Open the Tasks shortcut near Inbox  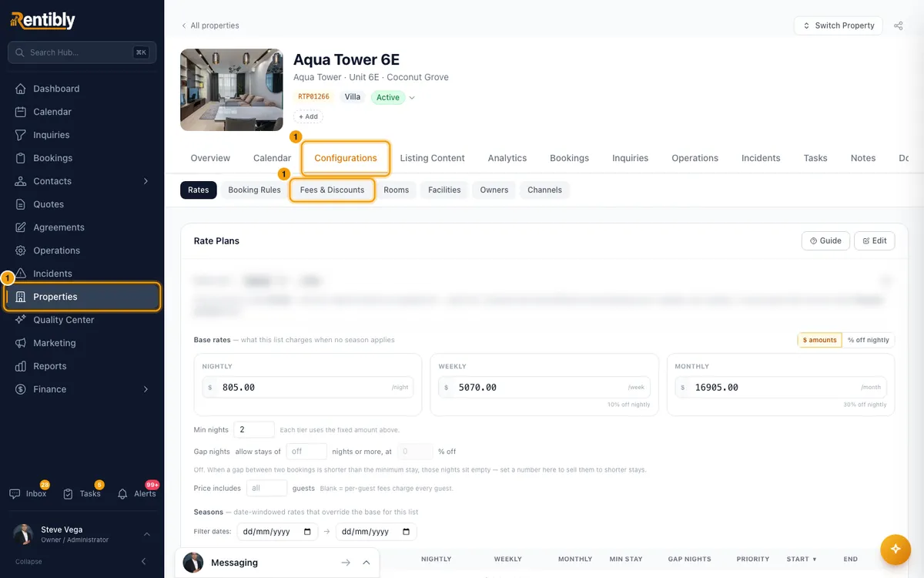(82, 493)
